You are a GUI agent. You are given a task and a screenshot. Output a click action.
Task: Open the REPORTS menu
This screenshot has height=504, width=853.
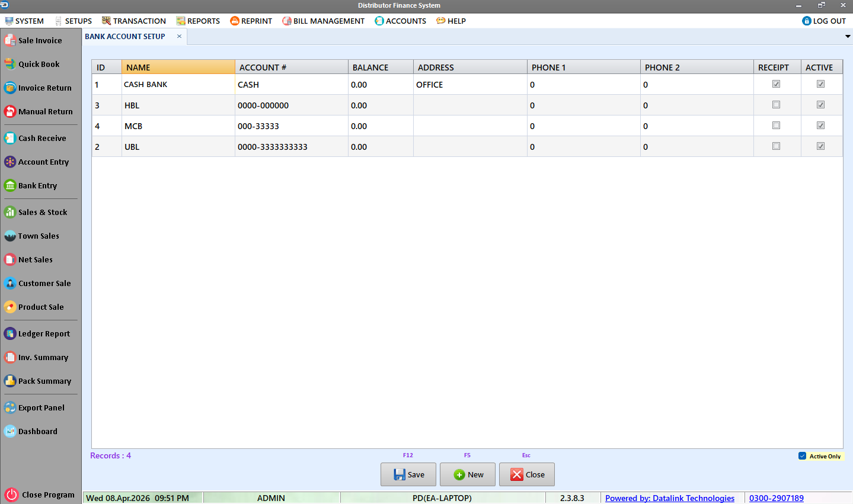click(198, 21)
